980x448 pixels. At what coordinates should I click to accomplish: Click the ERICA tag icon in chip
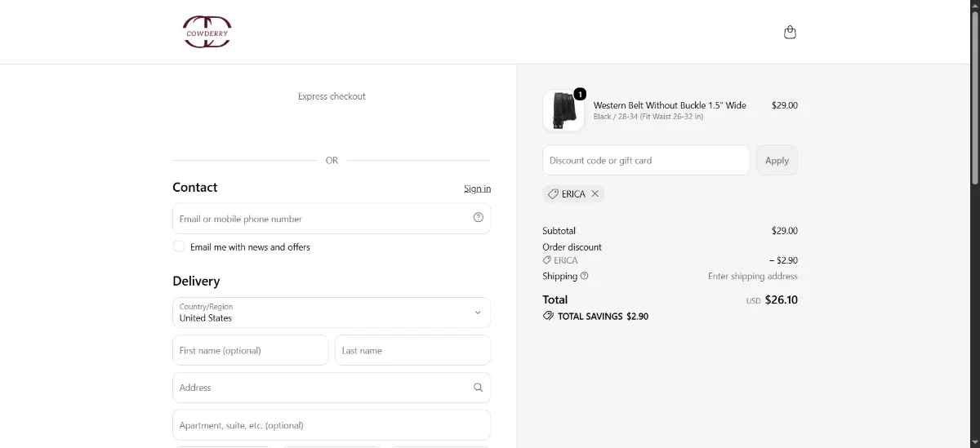pos(554,194)
